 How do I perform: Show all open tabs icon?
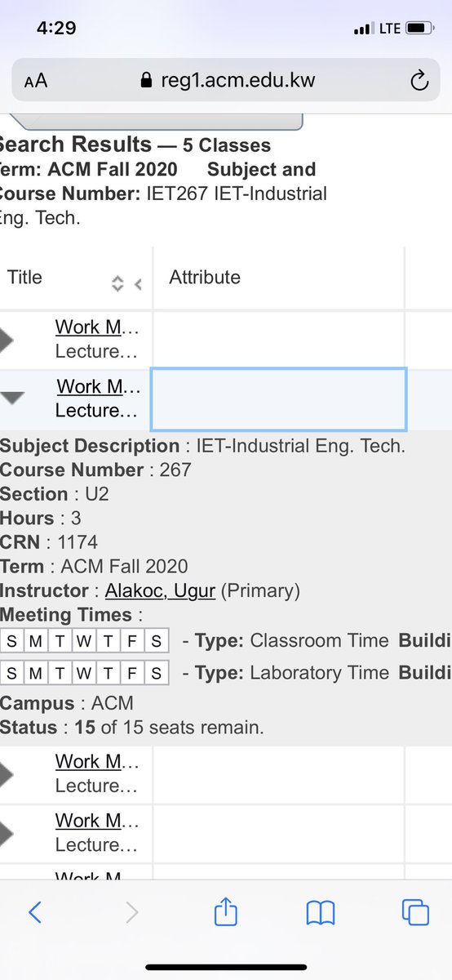click(415, 912)
